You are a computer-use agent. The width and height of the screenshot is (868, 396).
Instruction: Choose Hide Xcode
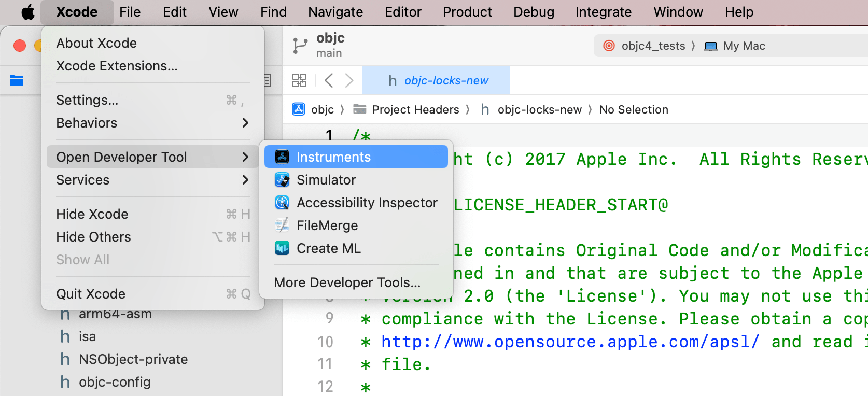tap(153, 214)
